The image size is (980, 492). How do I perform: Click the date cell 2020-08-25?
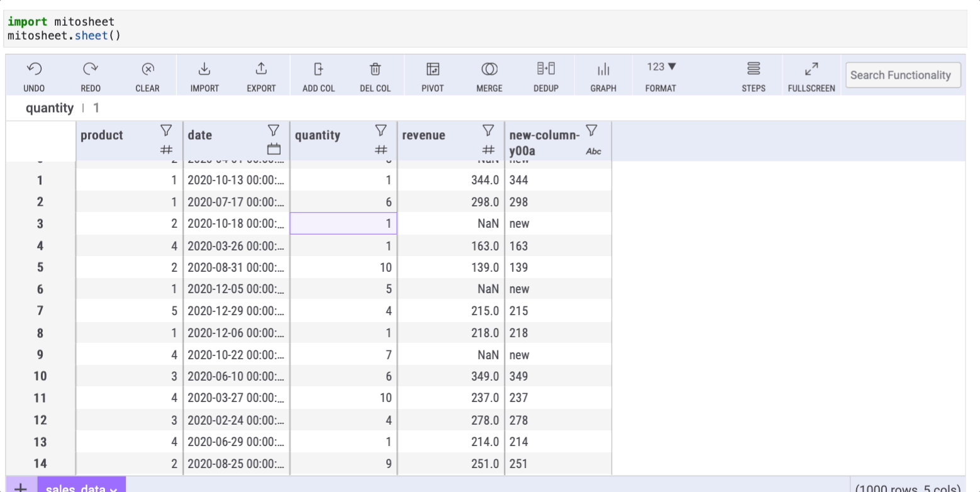pyautogui.click(x=237, y=464)
